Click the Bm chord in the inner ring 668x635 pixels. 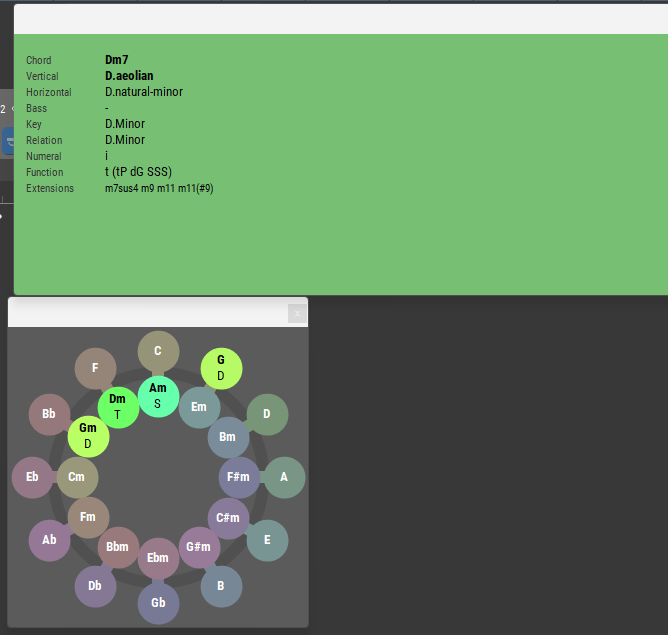[228, 437]
